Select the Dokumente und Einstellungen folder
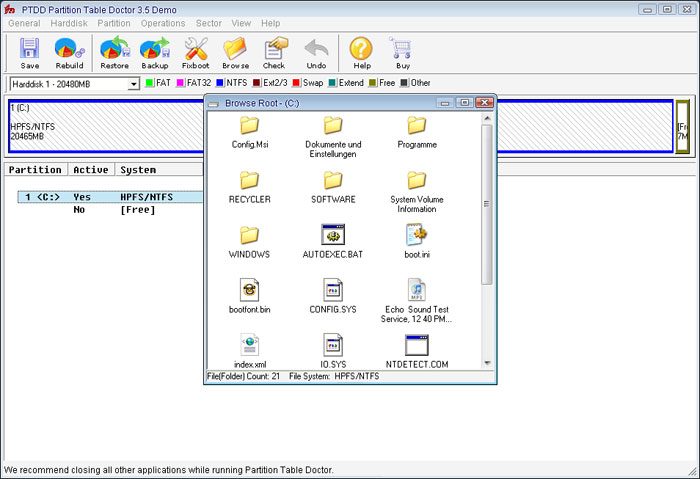The height and width of the screenshot is (479, 700). (333, 137)
